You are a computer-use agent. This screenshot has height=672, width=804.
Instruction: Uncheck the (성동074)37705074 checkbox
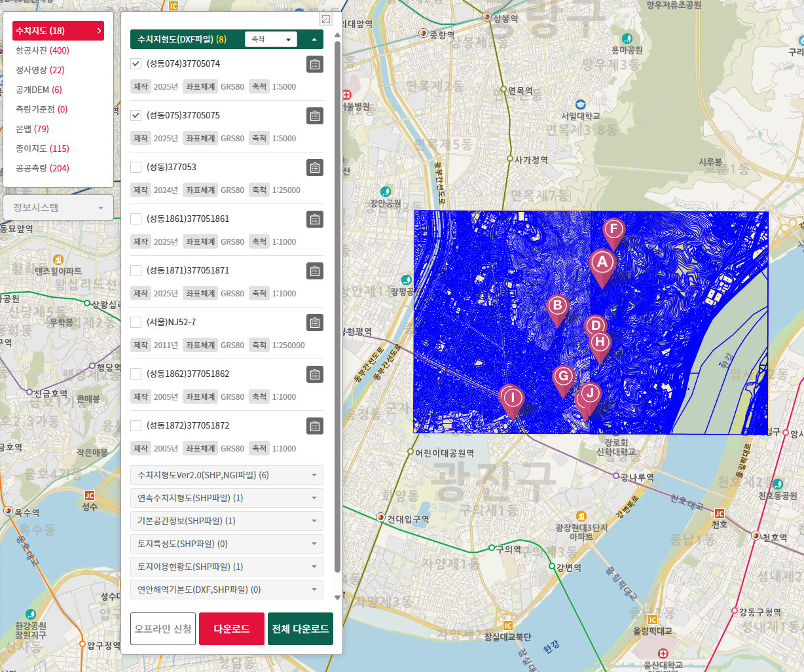pyautogui.click(x=136, y=63)
